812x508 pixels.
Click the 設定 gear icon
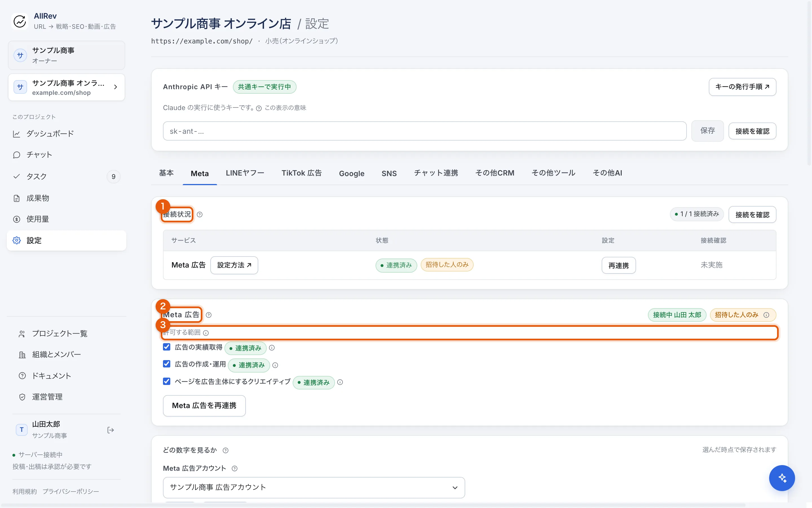coord(16,240)
